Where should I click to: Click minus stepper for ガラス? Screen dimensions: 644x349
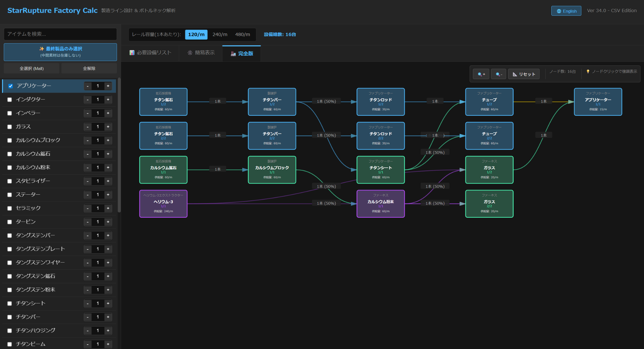88,127
